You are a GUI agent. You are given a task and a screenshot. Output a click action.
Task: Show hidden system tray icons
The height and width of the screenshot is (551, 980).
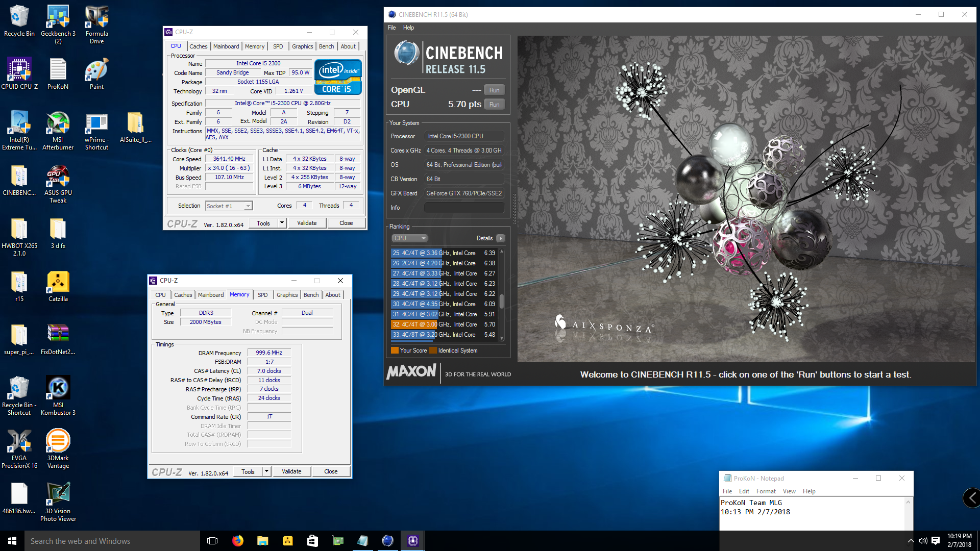point(911,541)
